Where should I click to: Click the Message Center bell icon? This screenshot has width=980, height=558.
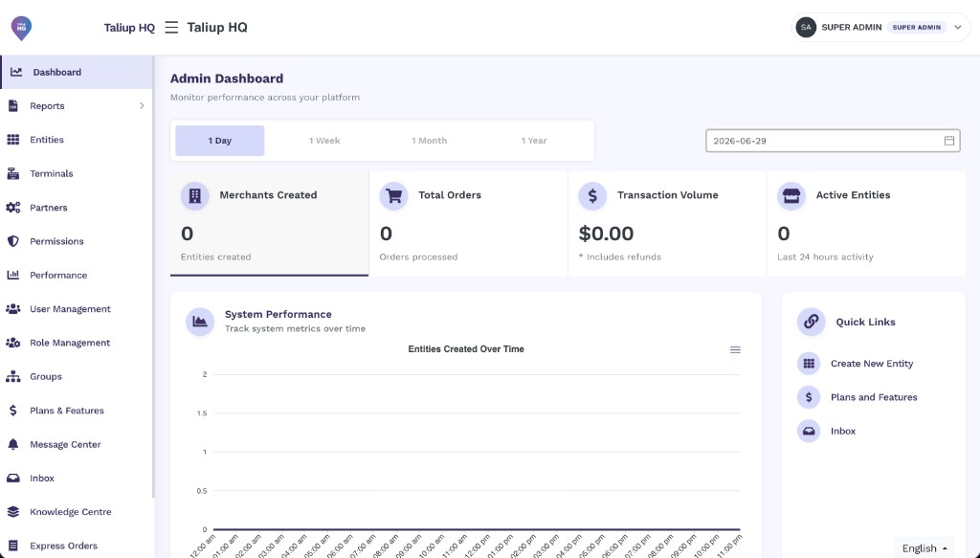pos(13,444)
